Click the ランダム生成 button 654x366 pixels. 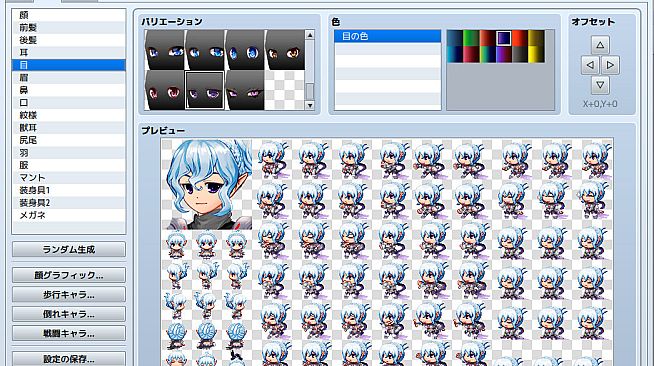(x=69, y=249)
